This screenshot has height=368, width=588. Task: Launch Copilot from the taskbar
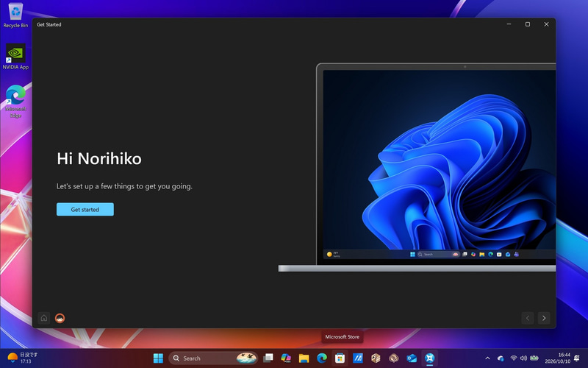286,358
